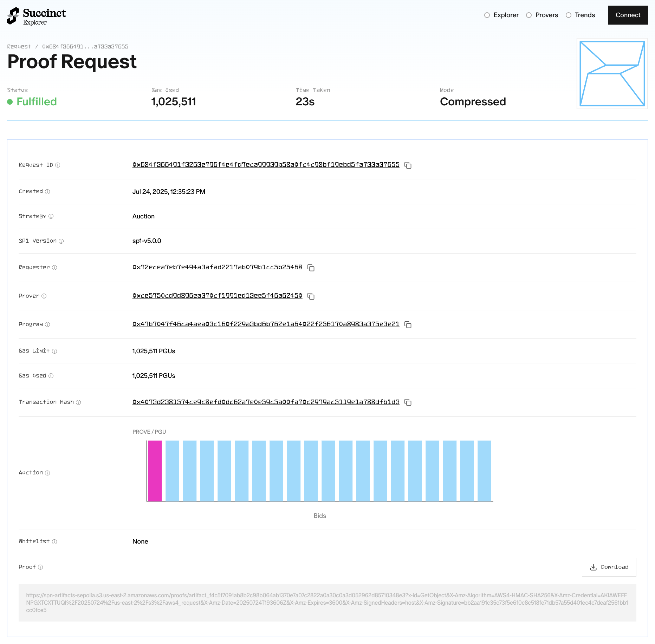Click the blue proof identicon image
The width and height of the screenshot is (655, 644).
(612, 74)
